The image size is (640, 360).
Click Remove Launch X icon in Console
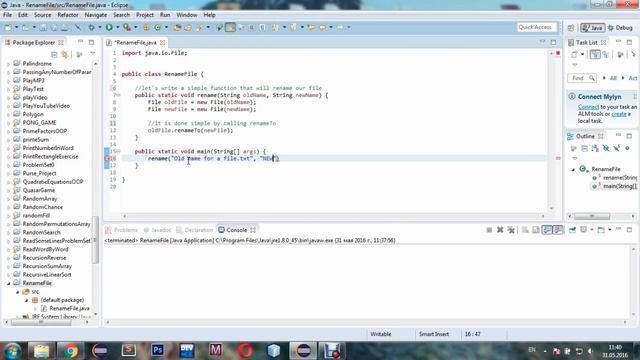coord(500,230)
